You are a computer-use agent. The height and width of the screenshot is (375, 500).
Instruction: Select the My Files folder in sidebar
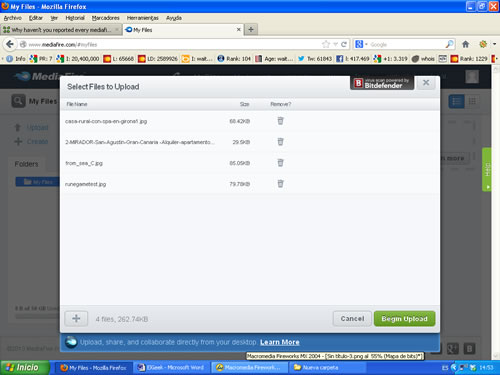[38, 182]
